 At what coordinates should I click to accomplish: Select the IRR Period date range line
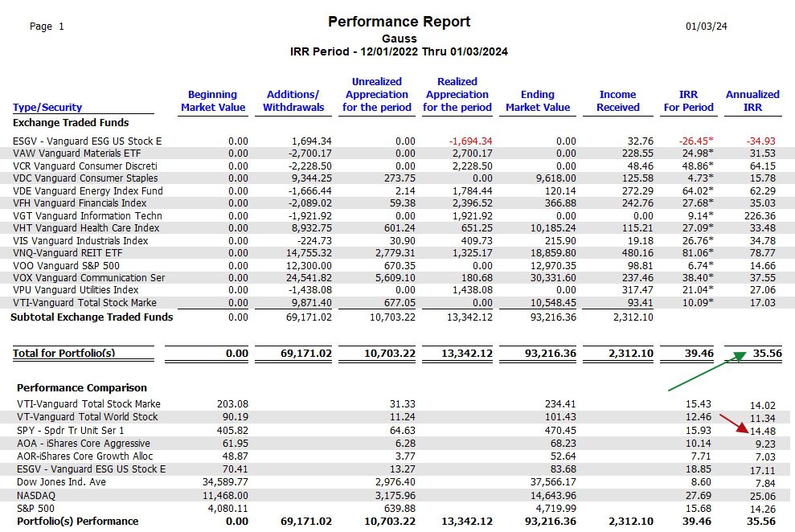(x=399, y=51)
